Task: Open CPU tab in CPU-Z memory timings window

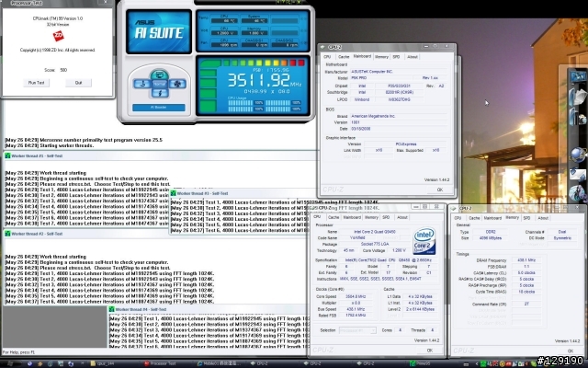Action: click(458, 218)
